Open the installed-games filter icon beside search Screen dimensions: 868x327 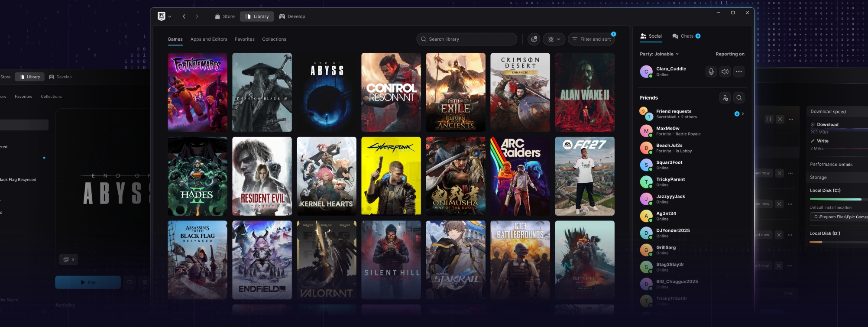pos(534,39)
